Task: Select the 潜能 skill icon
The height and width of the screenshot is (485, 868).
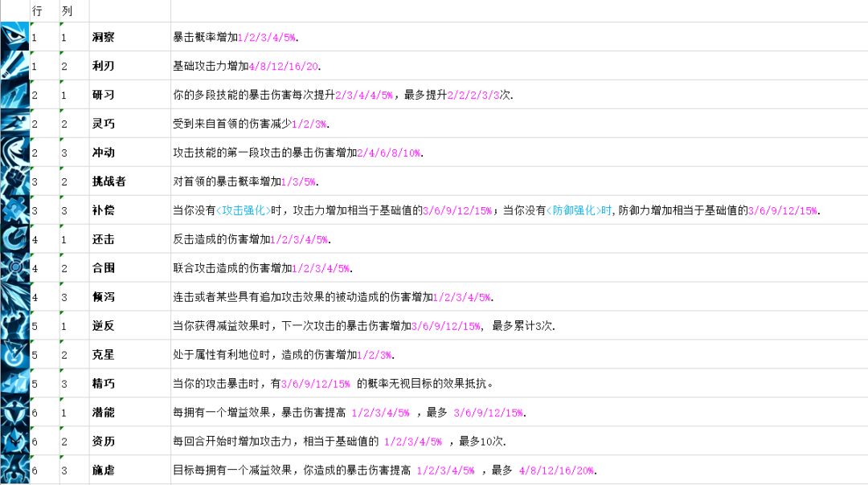Action: tap(14, 412)
